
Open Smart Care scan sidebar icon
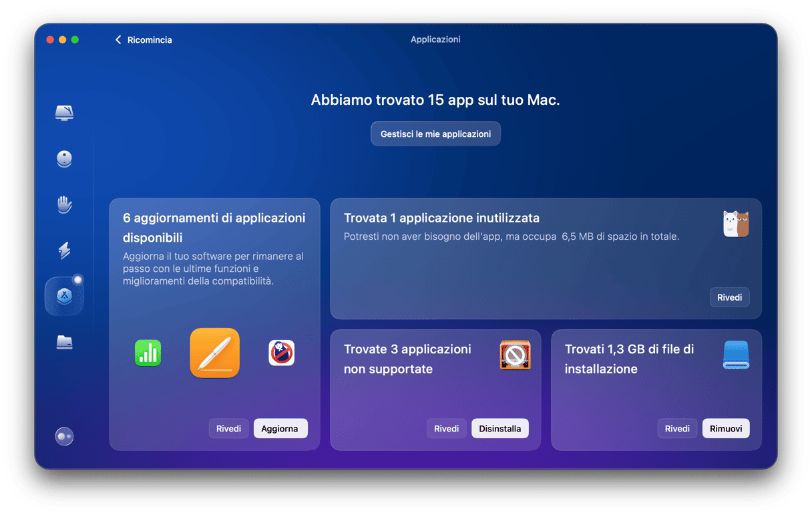(64, 112)
